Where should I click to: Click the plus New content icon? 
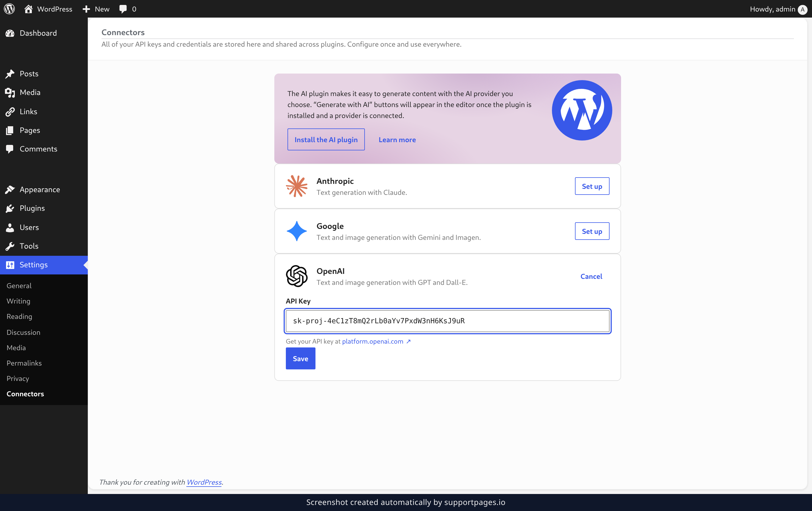tap(86, 9)
